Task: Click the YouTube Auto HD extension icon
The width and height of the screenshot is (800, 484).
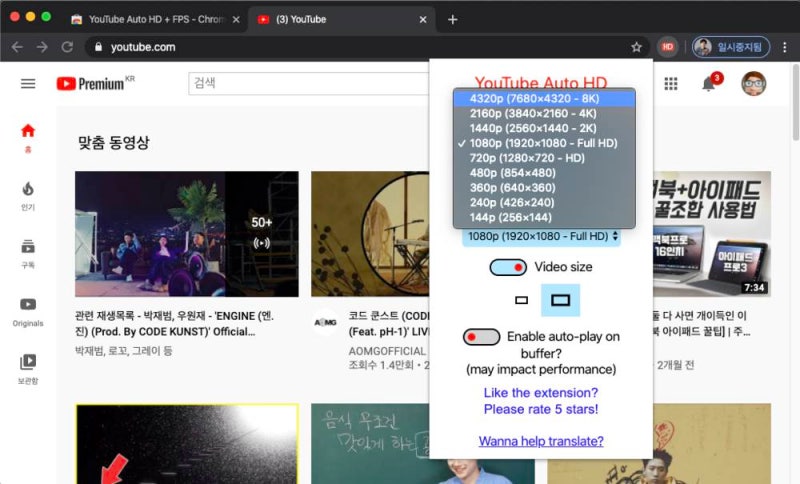Action: point(667,47)
